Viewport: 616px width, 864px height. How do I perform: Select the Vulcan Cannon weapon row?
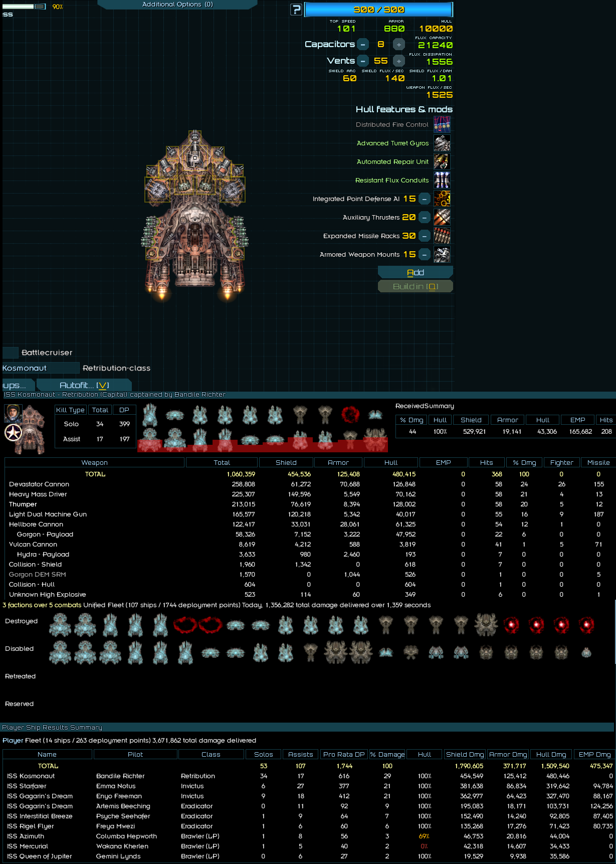[310, 545]
